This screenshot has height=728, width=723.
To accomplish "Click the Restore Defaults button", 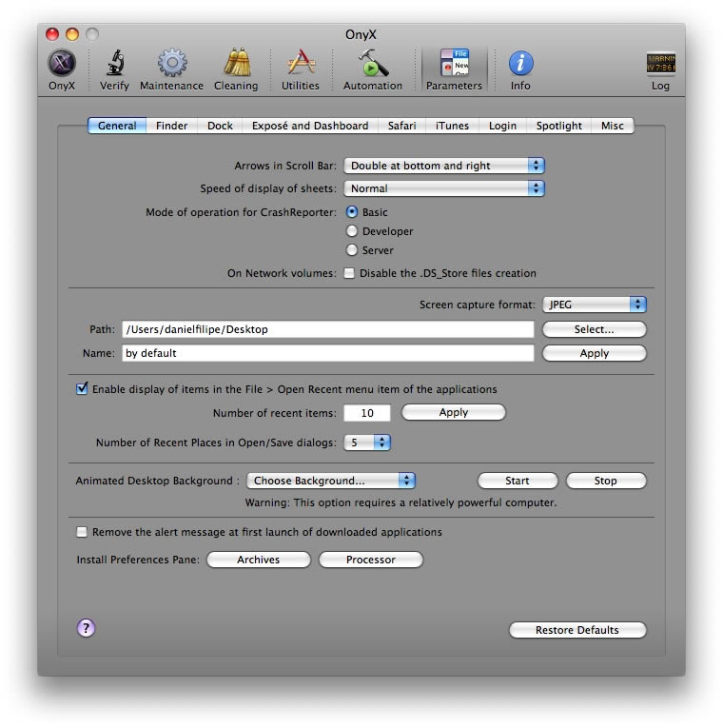I will 577,630.
